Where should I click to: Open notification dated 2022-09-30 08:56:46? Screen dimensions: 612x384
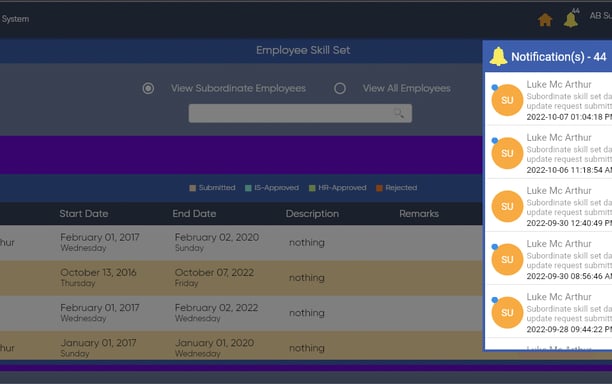[548, 258]
